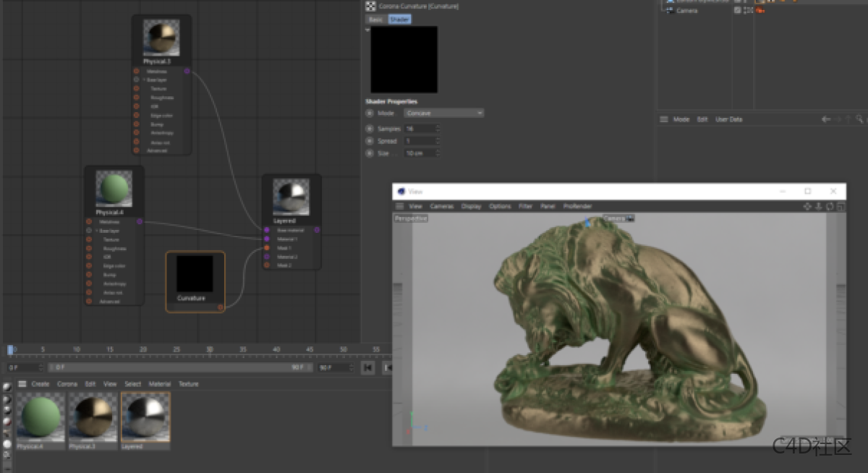Open the Attribute Manager hamburger menu icon
Screen dimensions: 868x473
663,119
